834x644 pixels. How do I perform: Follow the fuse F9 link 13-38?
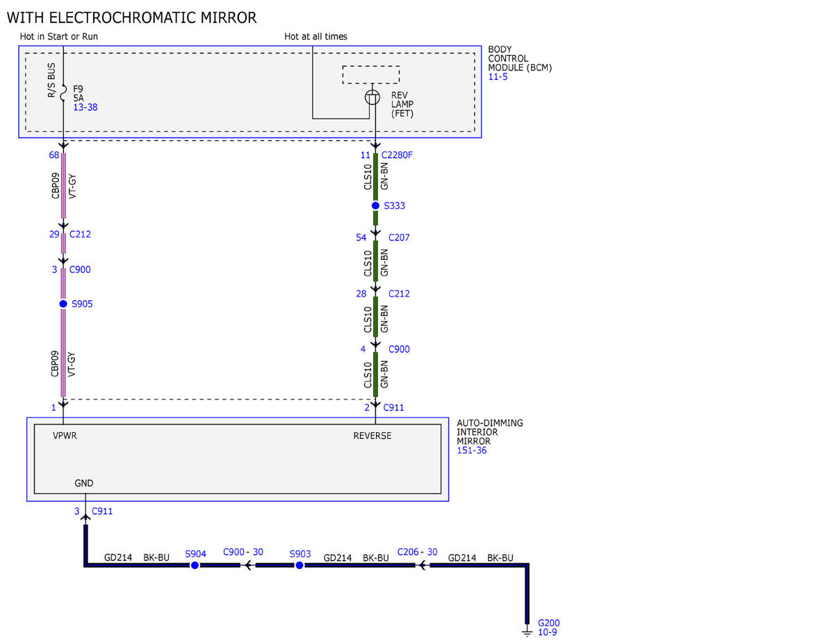84,108
